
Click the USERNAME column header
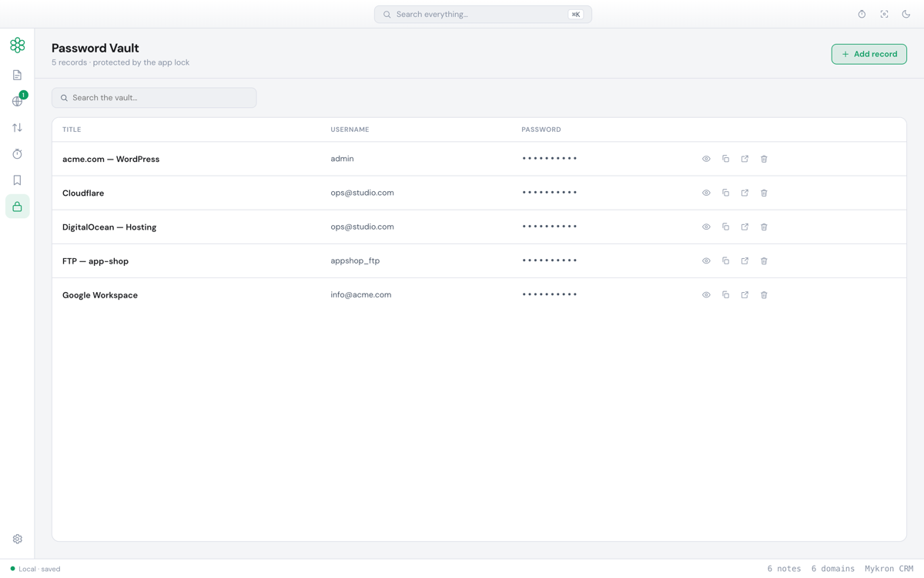350,129
